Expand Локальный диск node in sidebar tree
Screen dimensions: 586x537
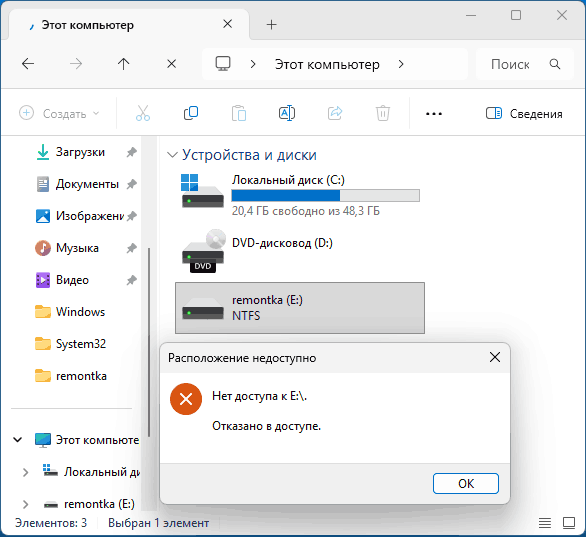click(25, 472)
